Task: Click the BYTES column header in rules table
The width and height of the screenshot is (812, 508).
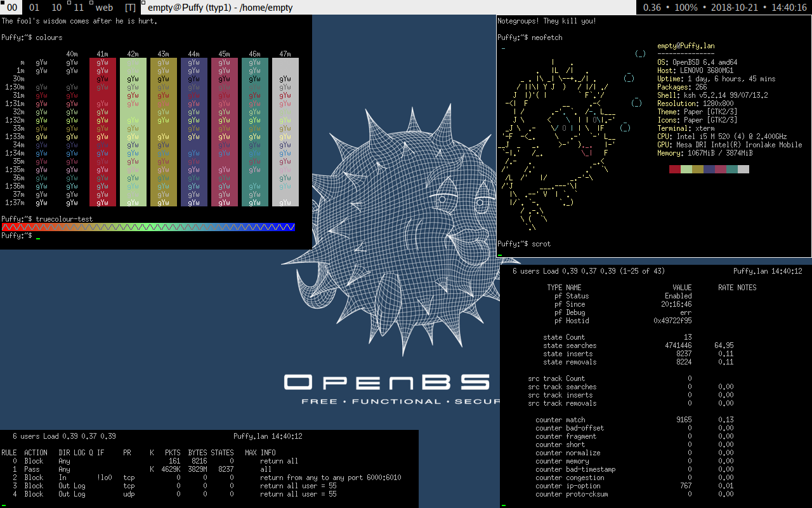Action: pyautogui.click(x=198, y=453)
